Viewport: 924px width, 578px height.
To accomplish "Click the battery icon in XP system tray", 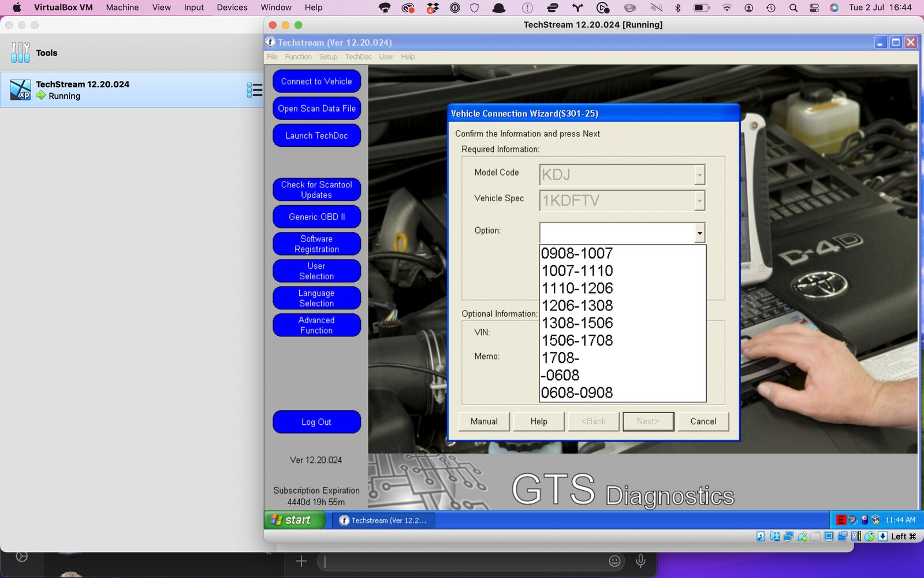I will (x=865, y=520).
